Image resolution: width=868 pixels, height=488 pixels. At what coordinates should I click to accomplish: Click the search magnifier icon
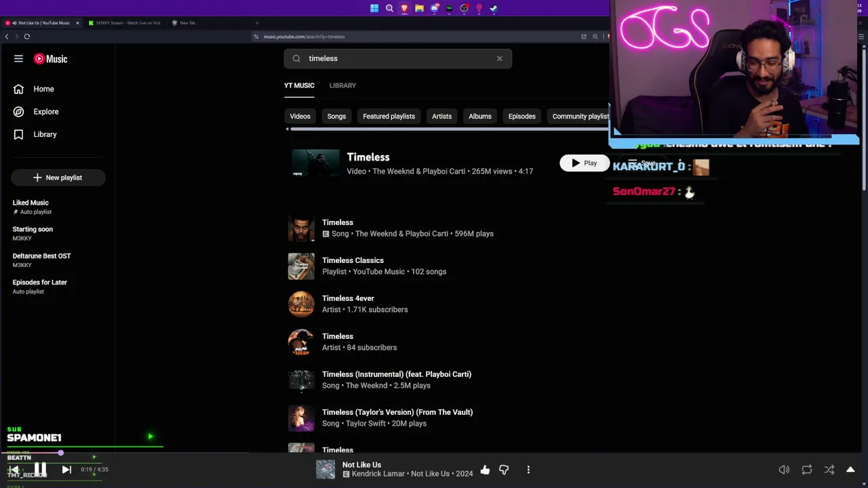(x=296, y=58)
